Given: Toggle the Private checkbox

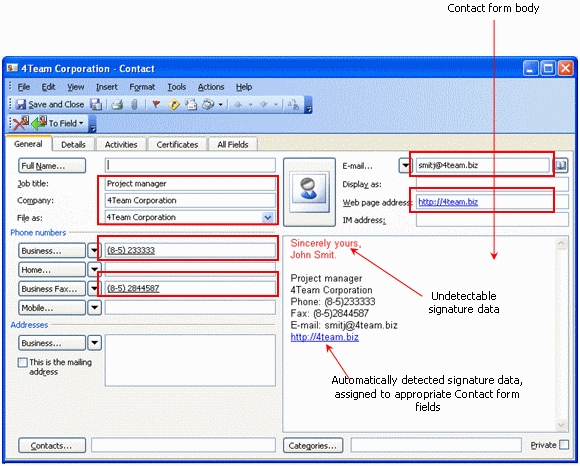Looking at the screenshot, I should point(564,445).
